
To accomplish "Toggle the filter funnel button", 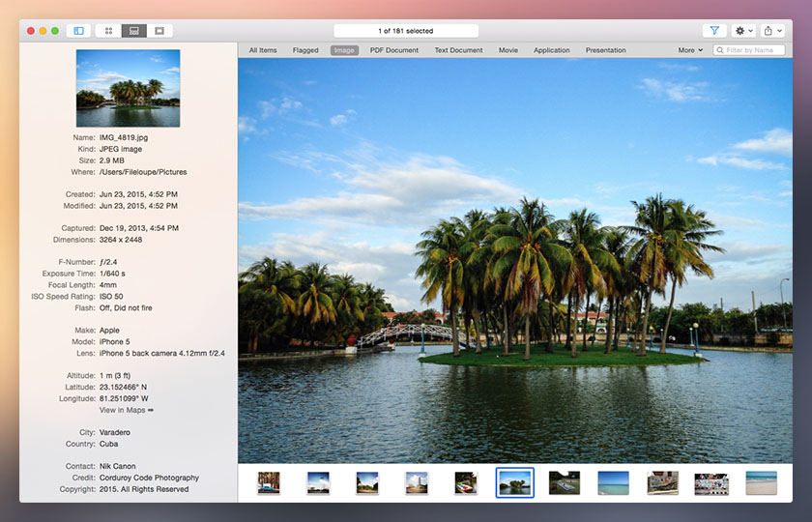I will [x=714, y=31].
